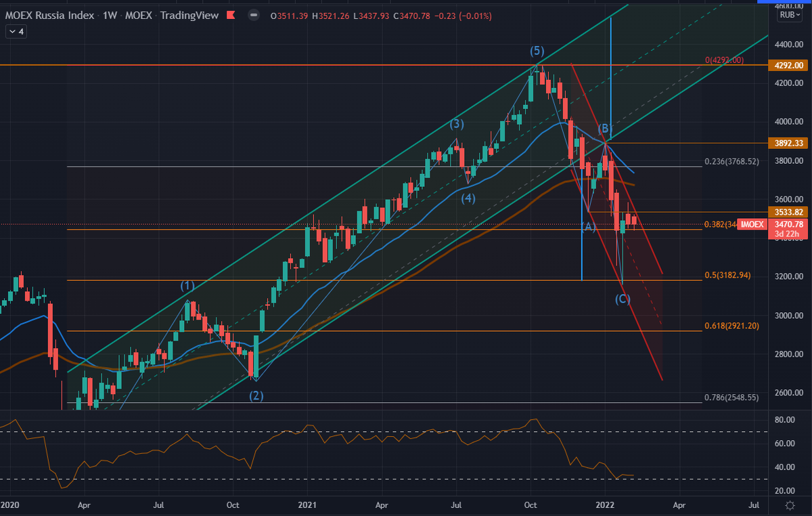The width and height of the screenshot is (812, 516).
Task: Select the corrective wave (B) label
Action: 605,129
